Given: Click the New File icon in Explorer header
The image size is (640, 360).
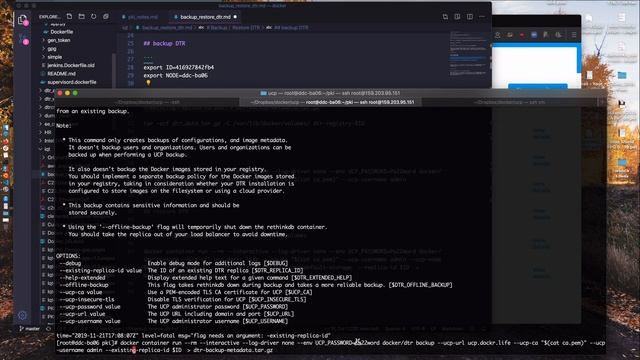Looking at the screenshot, I should (69, 16).
